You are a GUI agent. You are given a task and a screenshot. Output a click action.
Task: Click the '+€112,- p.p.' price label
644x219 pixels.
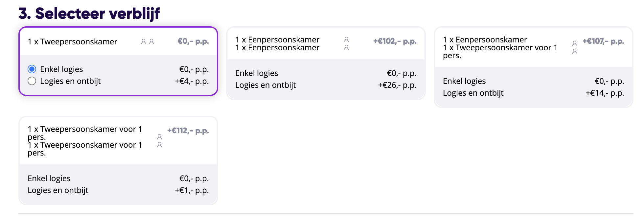[x=188, y=131]
